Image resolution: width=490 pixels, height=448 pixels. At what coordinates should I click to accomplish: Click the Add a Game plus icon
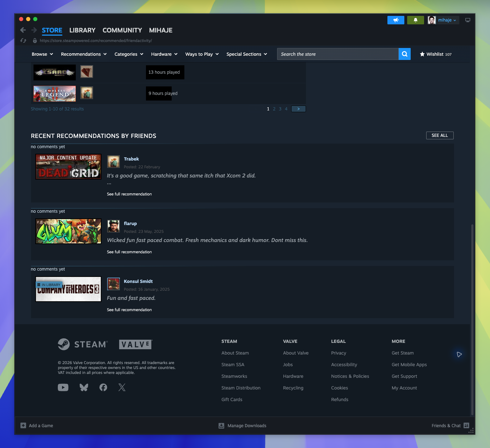click(x=23, y=425)
